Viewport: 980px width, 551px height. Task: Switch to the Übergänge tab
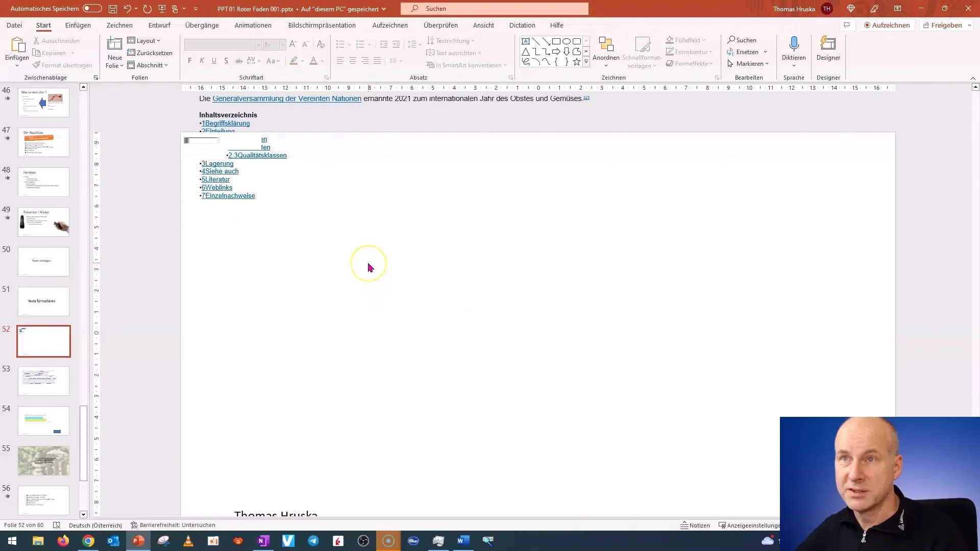point(202,25)
